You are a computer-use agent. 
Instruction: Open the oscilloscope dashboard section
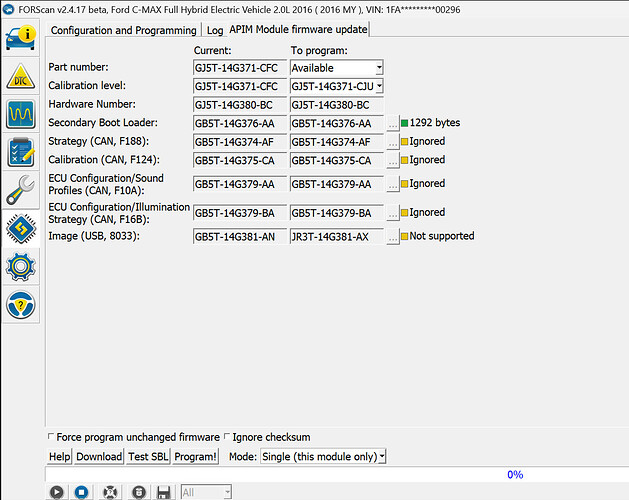(x=20, y=114)
